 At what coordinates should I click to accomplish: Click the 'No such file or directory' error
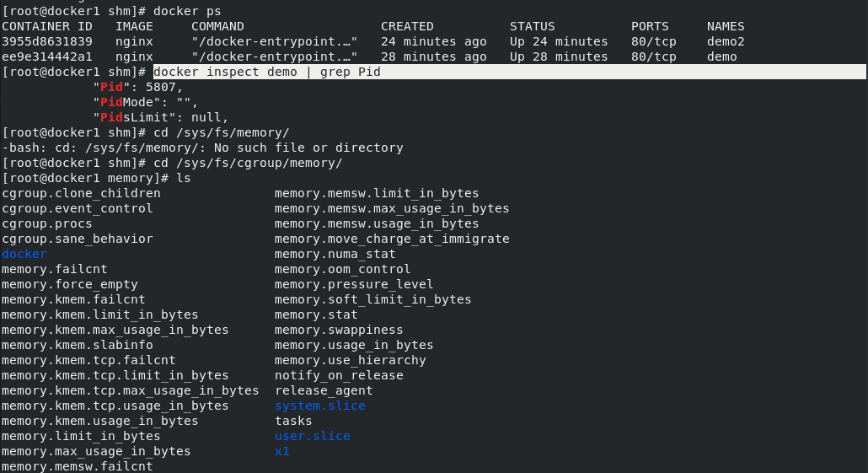click(308, 148)
